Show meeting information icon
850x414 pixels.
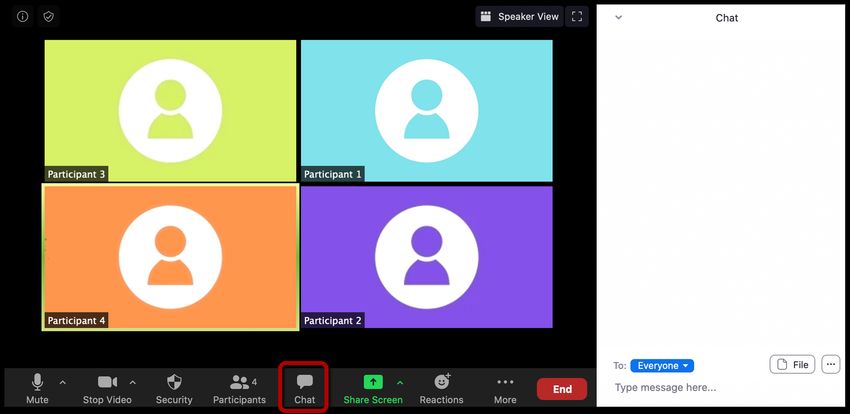point(22,16)
